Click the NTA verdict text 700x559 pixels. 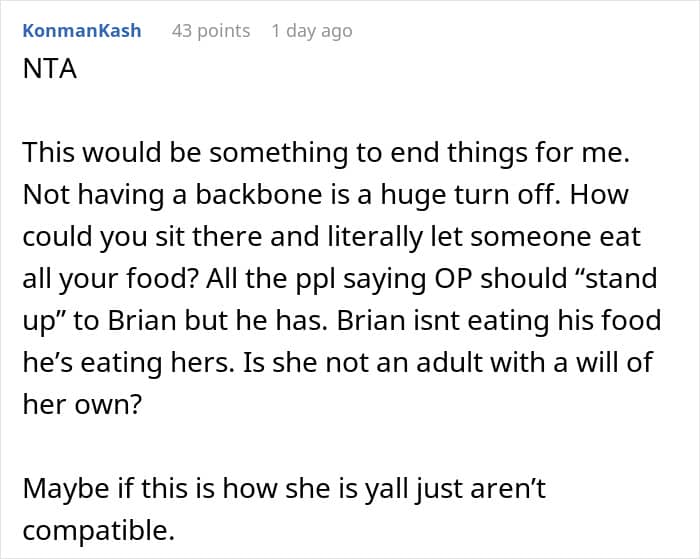point(48,72)
